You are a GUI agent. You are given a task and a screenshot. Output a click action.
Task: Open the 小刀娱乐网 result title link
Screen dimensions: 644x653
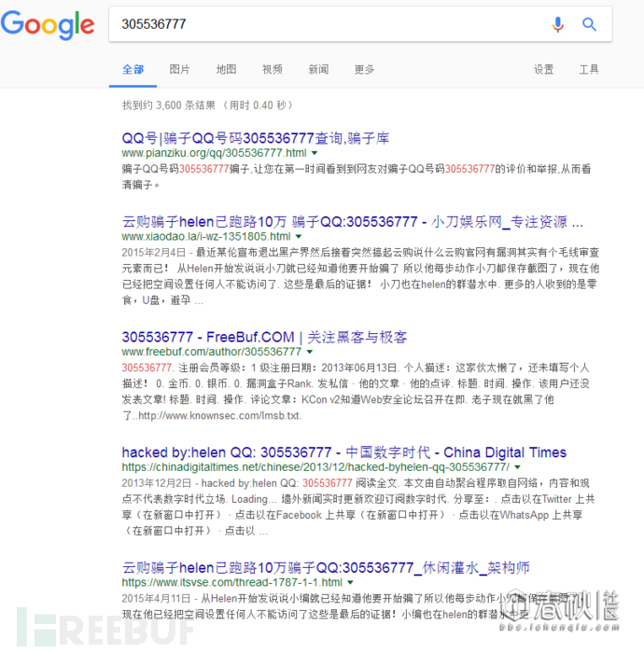pos(353,222)
